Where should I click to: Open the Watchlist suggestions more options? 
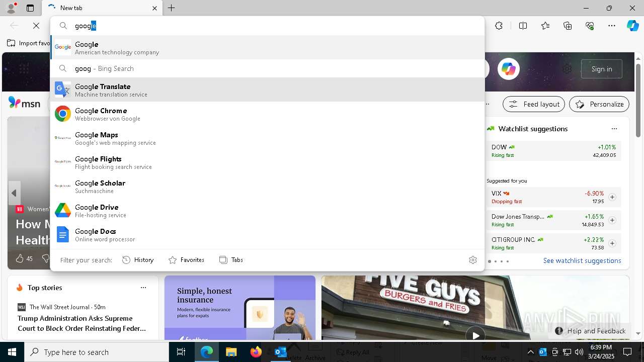[614, 129]
